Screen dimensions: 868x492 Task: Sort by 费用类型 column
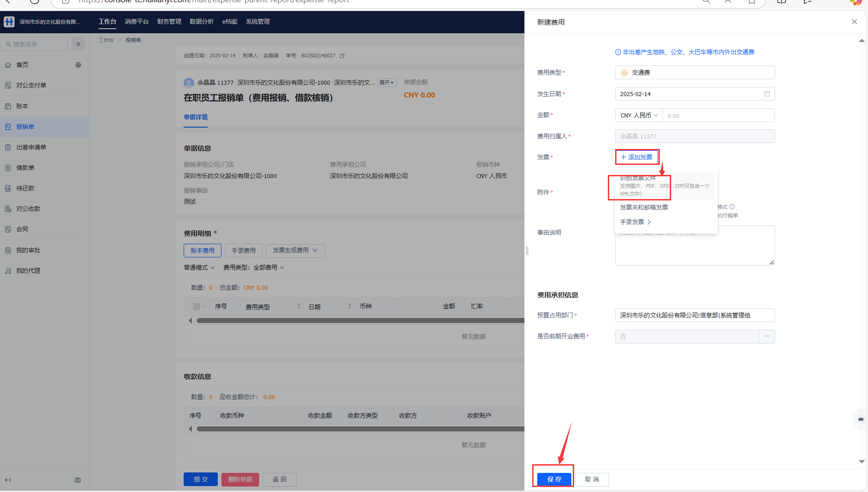298,307
